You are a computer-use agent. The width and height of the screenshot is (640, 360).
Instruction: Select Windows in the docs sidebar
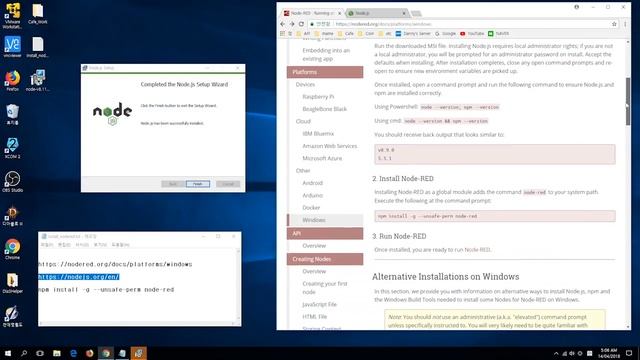pos(325,220)
